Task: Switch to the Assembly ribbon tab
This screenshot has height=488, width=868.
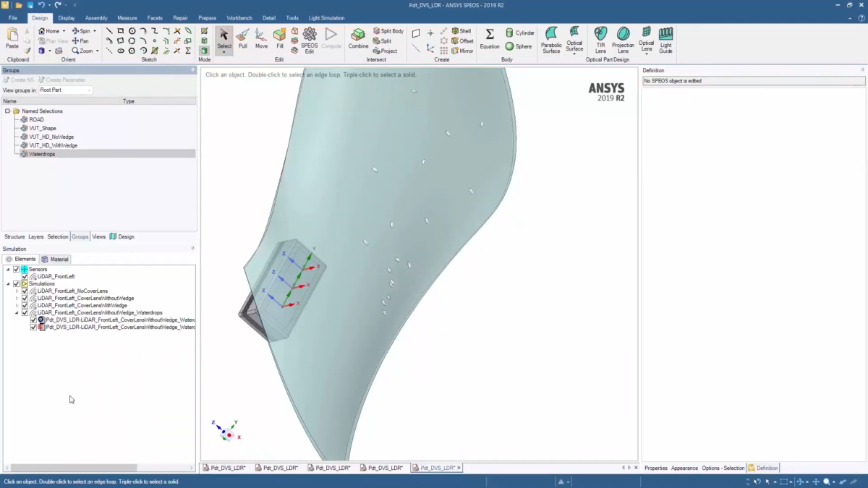Action: click(x=96, y=18)
